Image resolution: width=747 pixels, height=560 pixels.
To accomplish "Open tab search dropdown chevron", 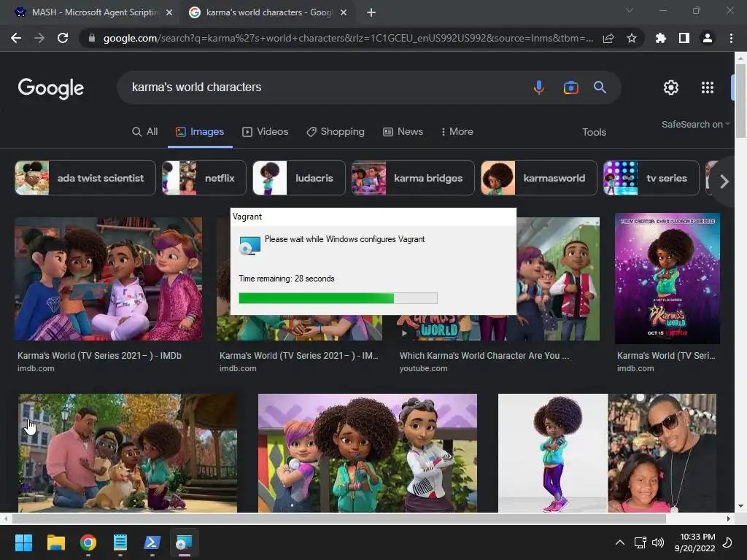I will pyautogui.click(x=630, y=10).
